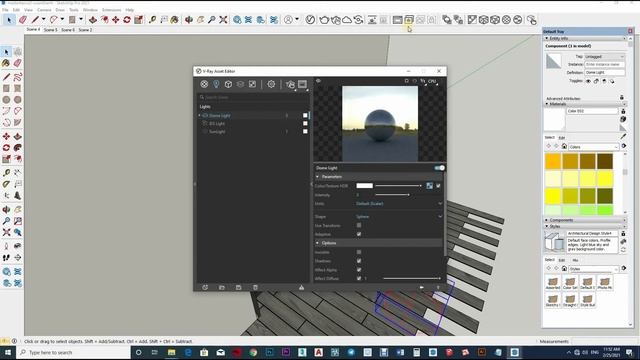The width and height of the screenshot is (640, 360).
Task: Open Geometry category cube in Asset Editor
Action: pos(228,84)
